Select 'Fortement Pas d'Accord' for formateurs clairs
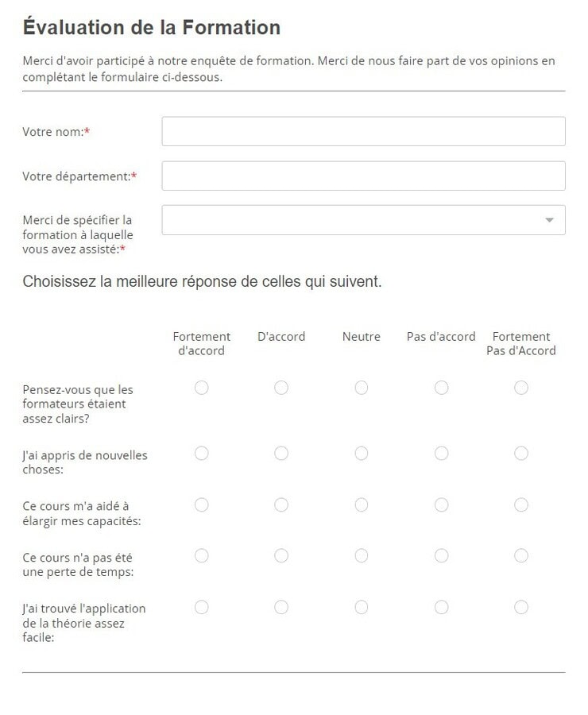The width and height of the screenshot is (588, 715). [521, 388]
